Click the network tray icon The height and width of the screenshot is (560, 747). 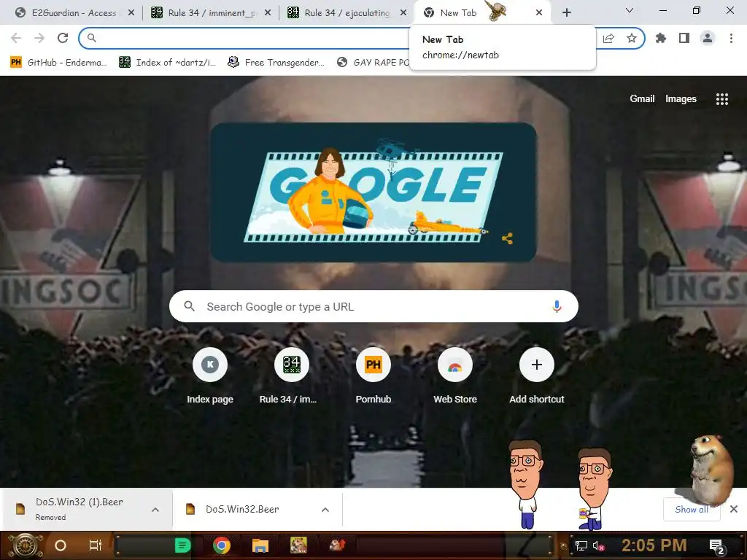pyautogui.click(x=581, y=545)
